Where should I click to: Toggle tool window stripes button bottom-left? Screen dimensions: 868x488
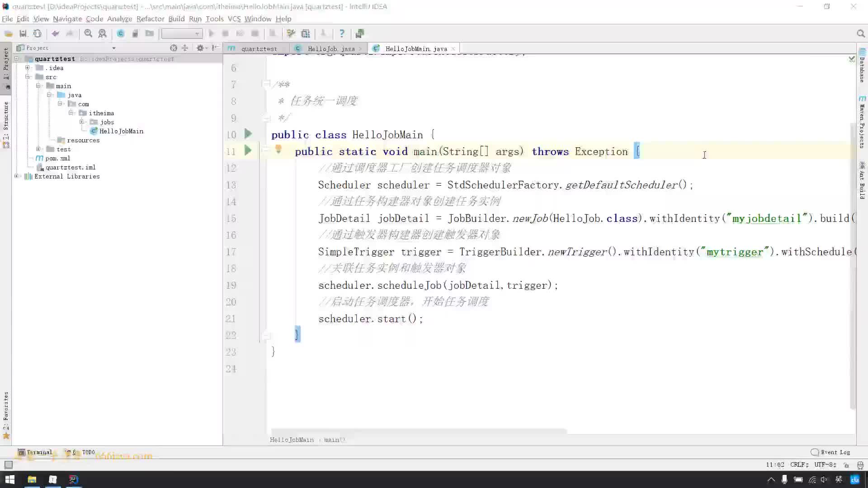pos(8,465)
